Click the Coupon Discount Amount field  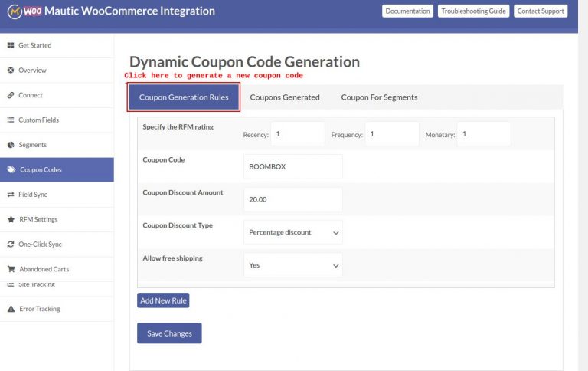click(x=293, y=199)
